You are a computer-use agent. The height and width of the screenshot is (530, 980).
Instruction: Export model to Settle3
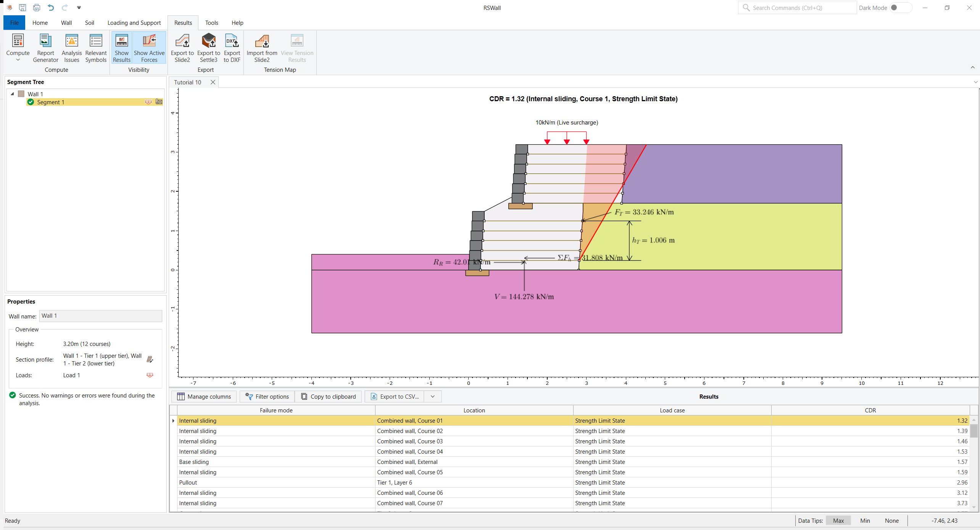(209, 48)
